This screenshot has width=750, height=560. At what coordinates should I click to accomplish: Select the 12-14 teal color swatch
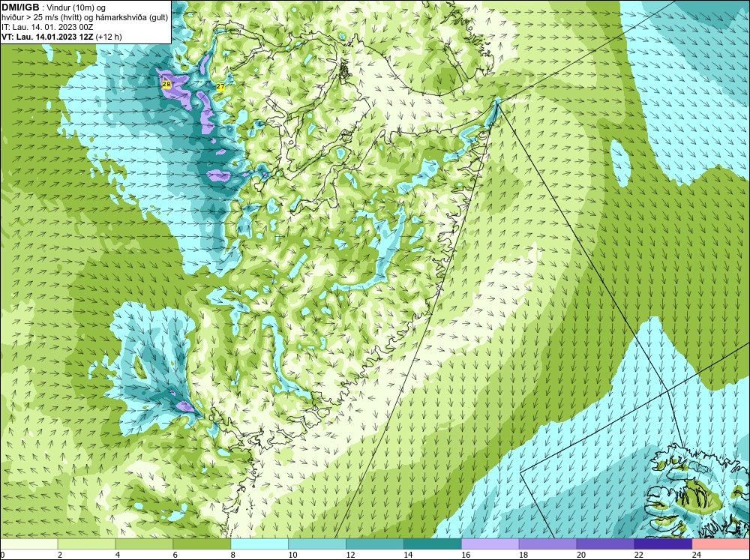click(x=374, y=544)
